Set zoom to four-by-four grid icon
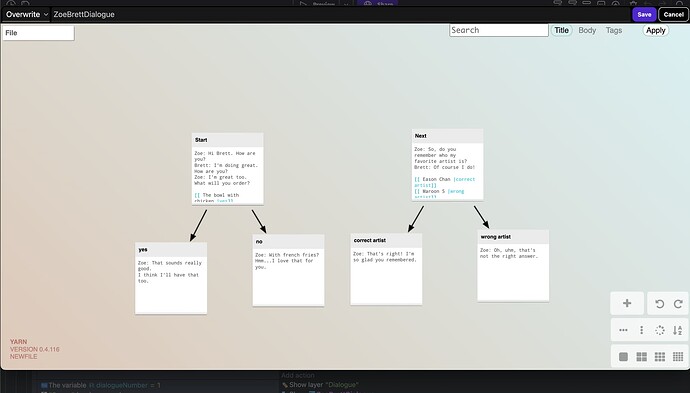 (x=678, y=356)
